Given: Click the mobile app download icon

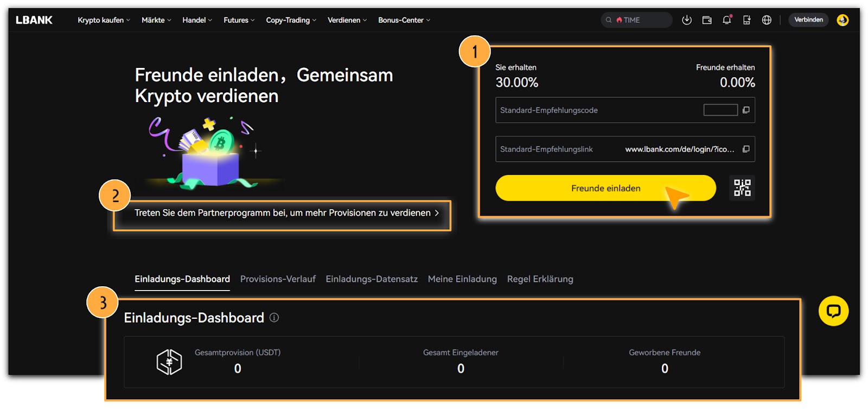Looking at the screenshot, I should (747, 20).
